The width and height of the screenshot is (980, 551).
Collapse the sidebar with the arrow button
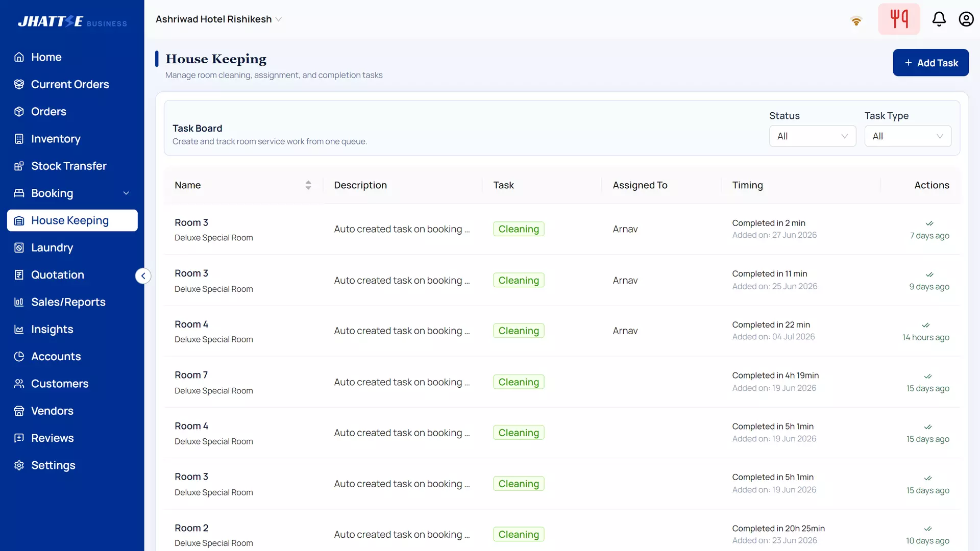(x=143, y=276)
